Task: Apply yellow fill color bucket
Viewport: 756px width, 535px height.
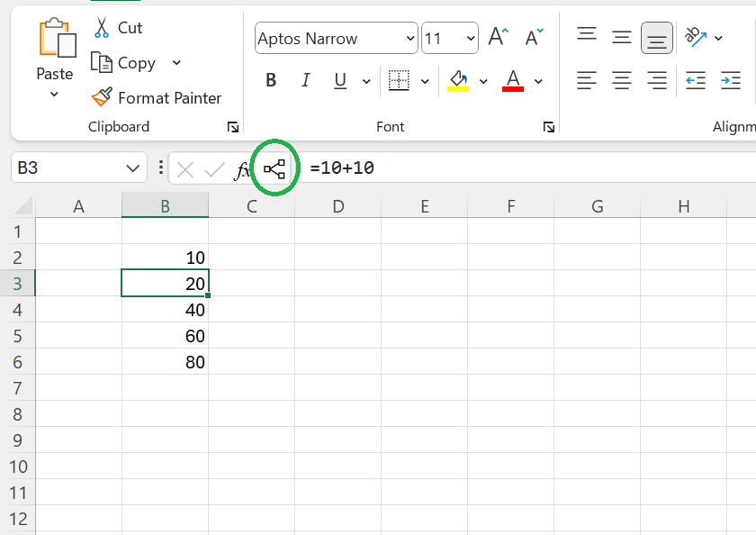Action: point(458,80)
